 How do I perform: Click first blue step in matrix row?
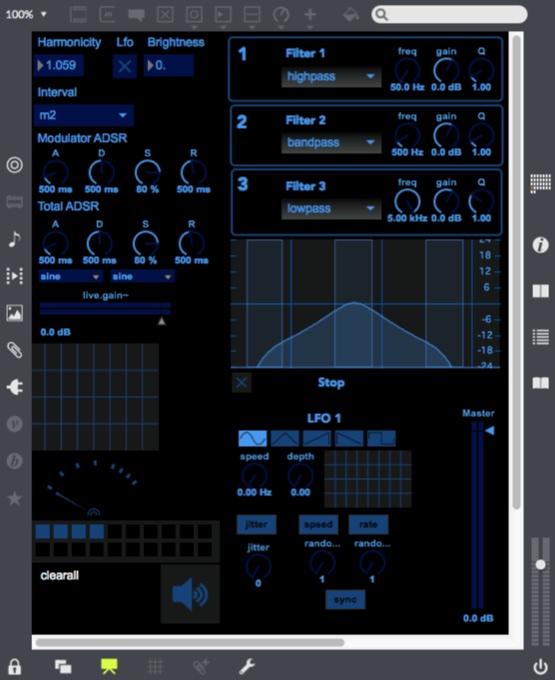tap(42, 531)
